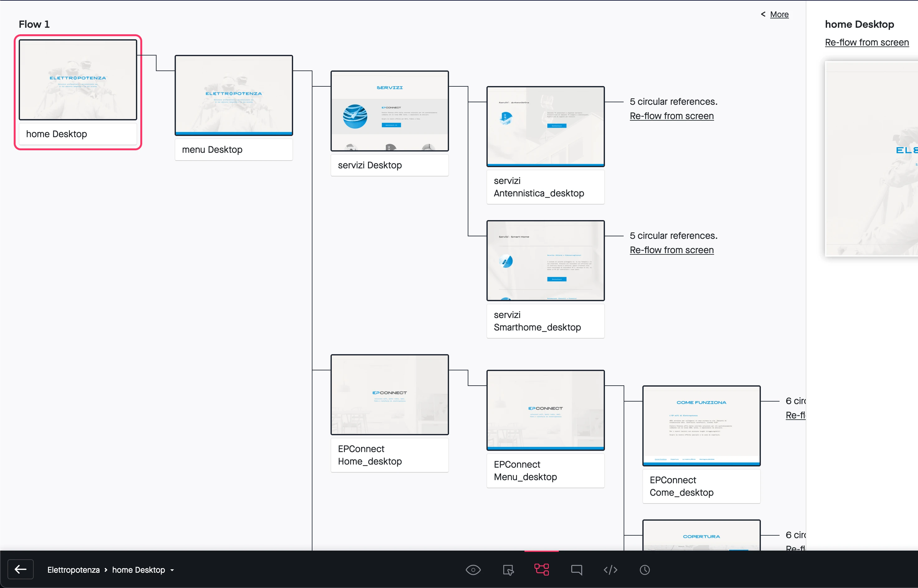The height and width of the screenshot is (588, 918).
Task: Re-flow from servizi Smarthome_desktop screen
Action: tap(671, 250)
